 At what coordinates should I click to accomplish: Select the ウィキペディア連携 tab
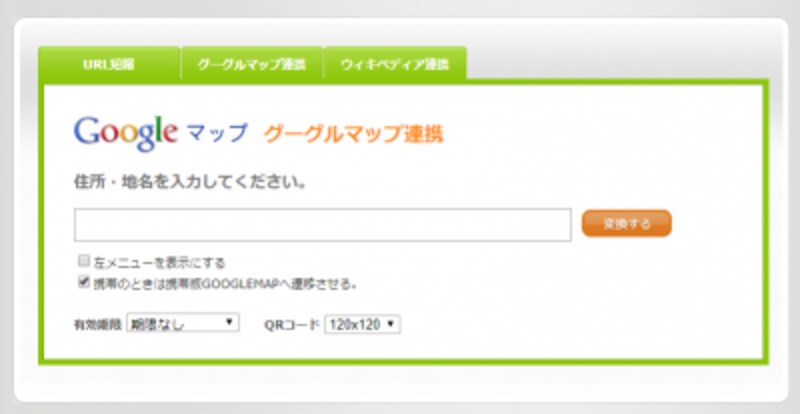pyautogui.click(x=395, y=64)
